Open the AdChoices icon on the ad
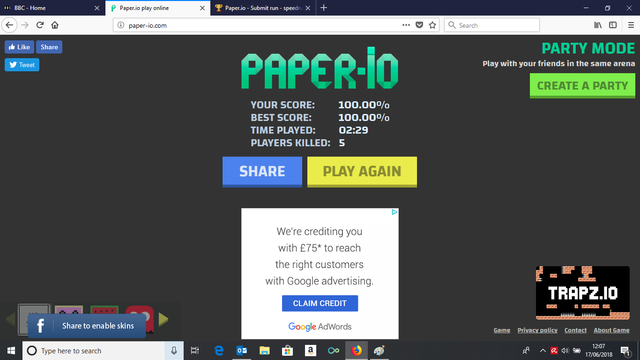The height and width of the screenshot is (360, 640). click(394, 212)
